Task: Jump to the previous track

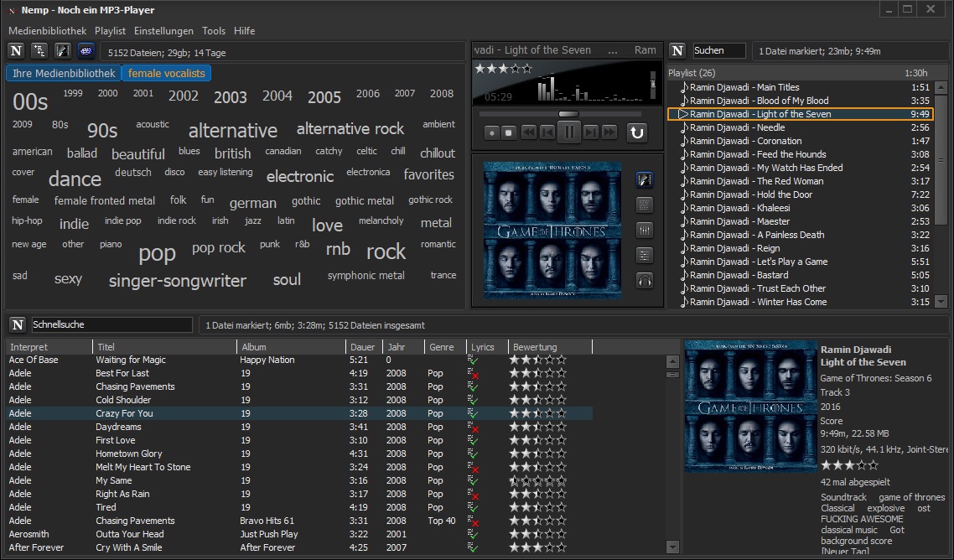Action: (x=547, y=132)
